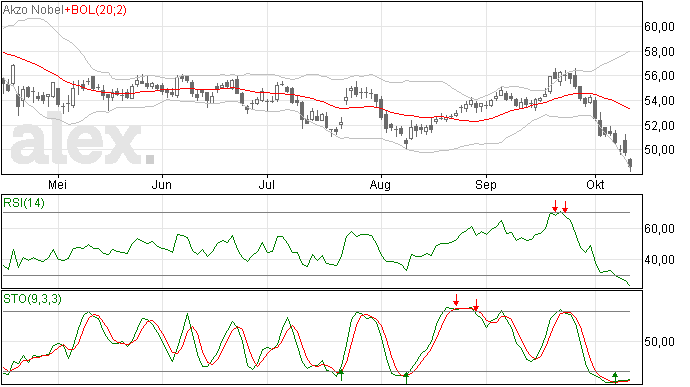Click the Akzo Nobel chart title
Viewport: 690px width, 387px height.
point(33,10)
